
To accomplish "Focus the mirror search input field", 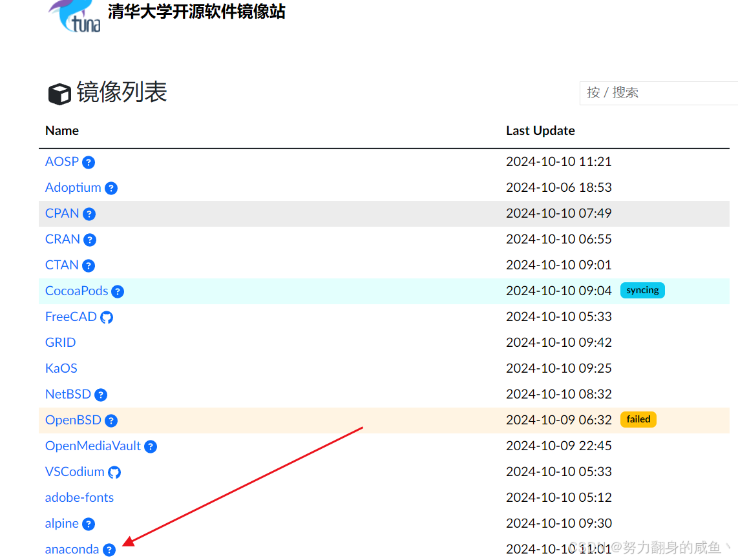I will 659,93.
